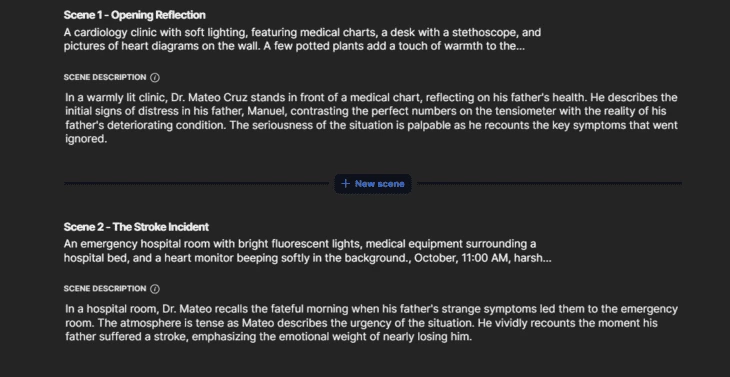
Task: Open info icon beside Scene 1 description label
Action: coord(155,78)
